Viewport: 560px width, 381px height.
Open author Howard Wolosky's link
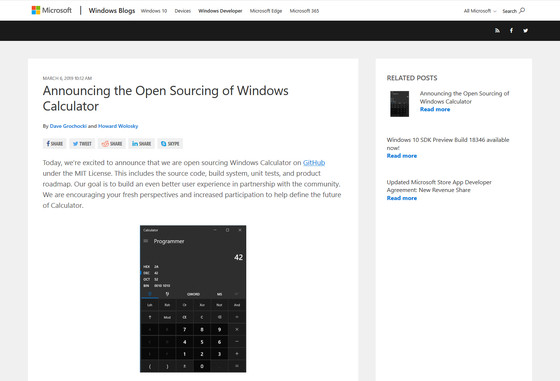118,126
